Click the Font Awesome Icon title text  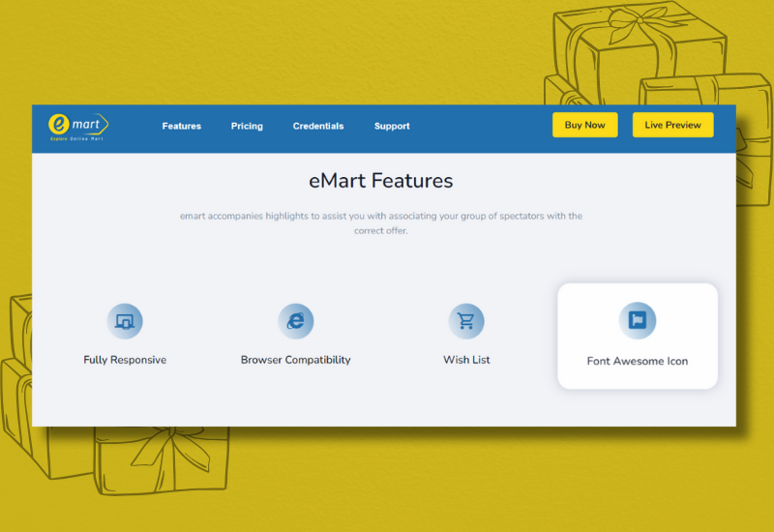pyautogui.click(x=638, y=361)
